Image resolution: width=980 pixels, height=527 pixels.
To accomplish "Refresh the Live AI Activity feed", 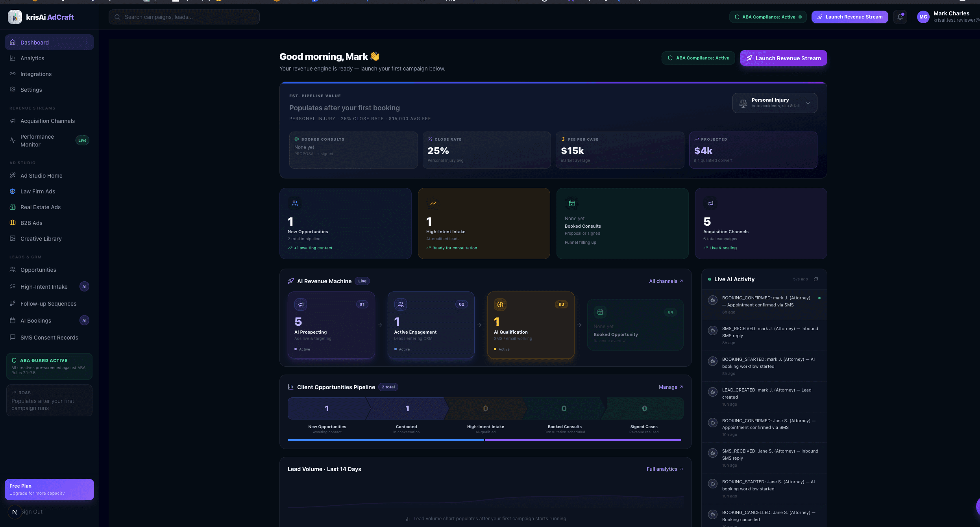I will coord(816,279).
